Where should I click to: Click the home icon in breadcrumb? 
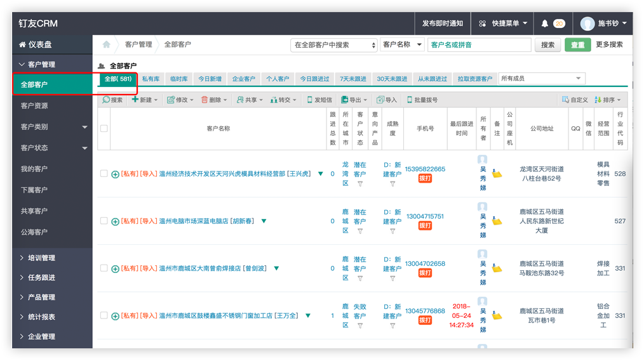pyautogui.click(x=106, y=44)
